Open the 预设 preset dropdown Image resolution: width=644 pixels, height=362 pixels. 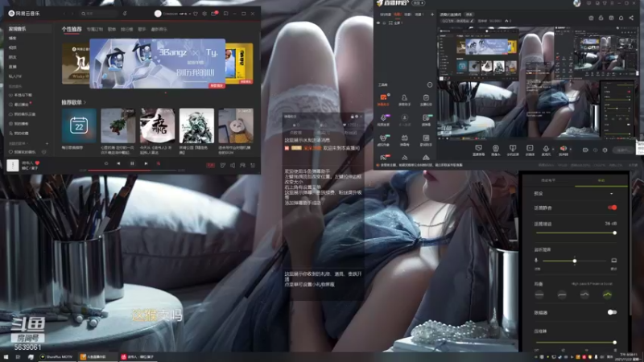click(612, 194)
